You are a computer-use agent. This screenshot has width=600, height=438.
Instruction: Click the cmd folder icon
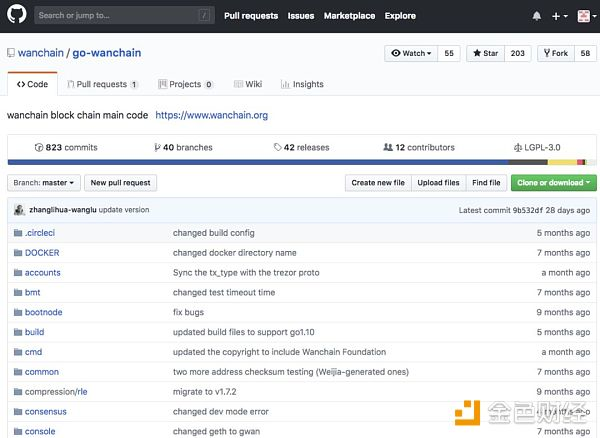[x=18, y=352]
